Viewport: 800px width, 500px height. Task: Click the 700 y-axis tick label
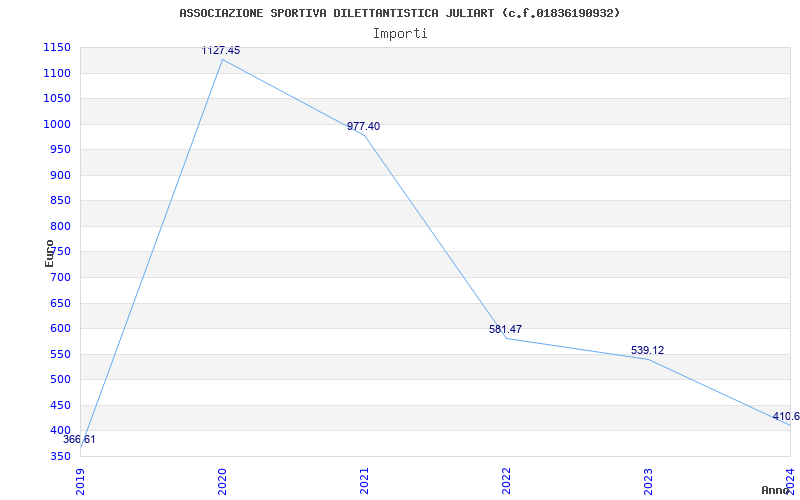(x=60, y=278)
